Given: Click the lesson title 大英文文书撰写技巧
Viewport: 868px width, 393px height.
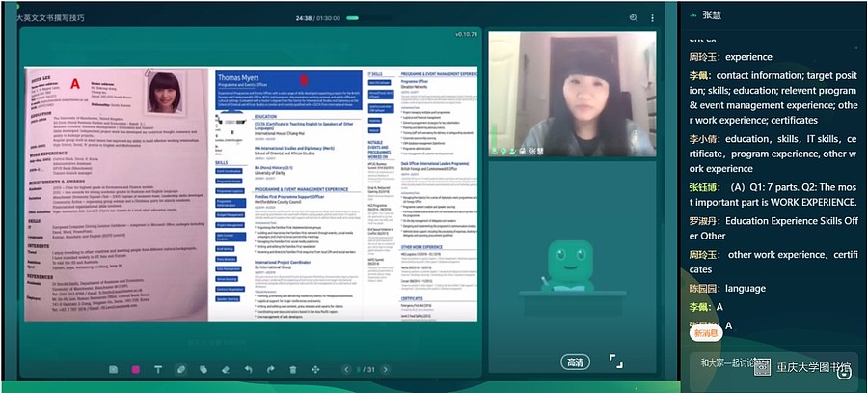Looking at the screenshot, I should tap(50, 18).
